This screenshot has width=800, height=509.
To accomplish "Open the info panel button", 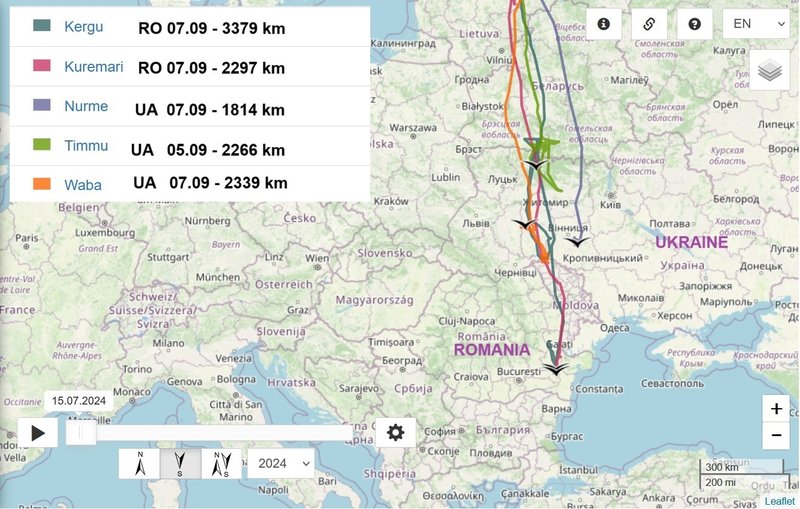I will tap(604, 24).
